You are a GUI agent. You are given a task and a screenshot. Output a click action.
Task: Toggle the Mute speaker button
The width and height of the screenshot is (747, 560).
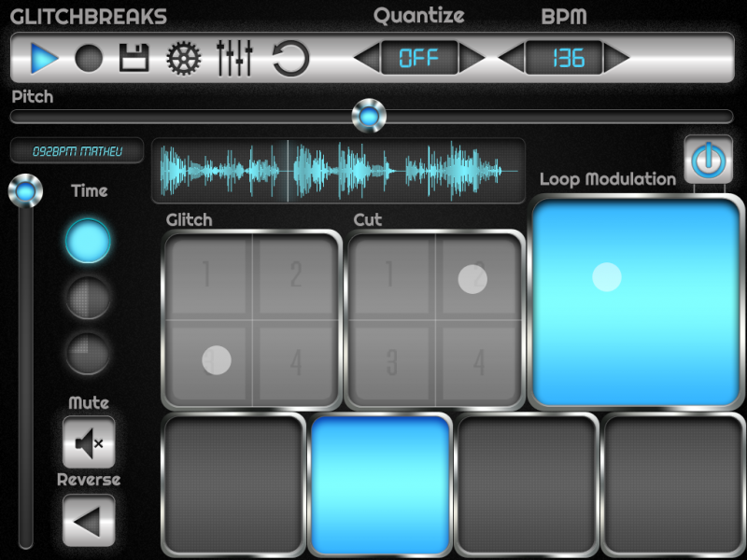(x=89, y=442)
